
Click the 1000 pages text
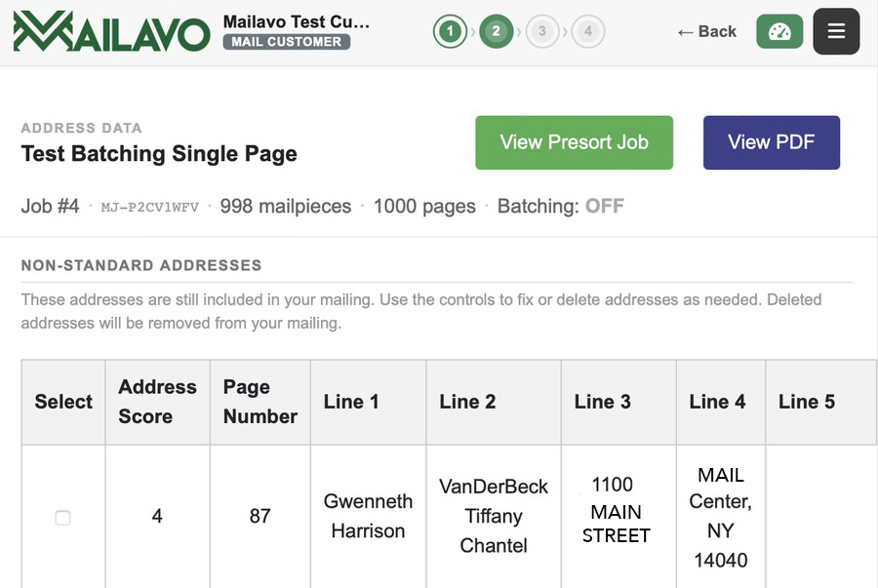click(424, 207)
